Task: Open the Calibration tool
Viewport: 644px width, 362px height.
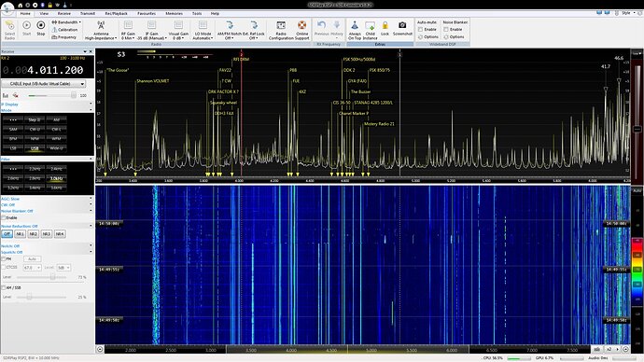Action: click(x=65, y=30)
